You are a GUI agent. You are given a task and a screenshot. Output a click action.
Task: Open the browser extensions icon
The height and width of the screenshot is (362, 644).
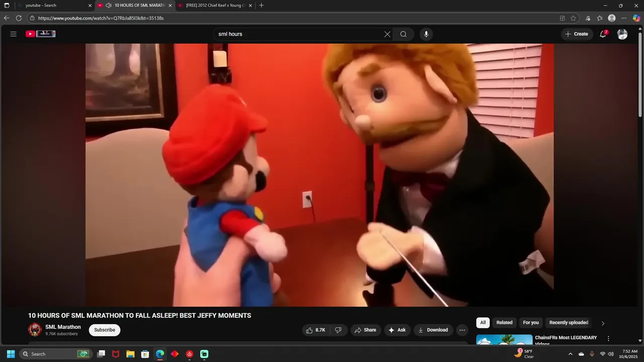[x=588, y=18]
